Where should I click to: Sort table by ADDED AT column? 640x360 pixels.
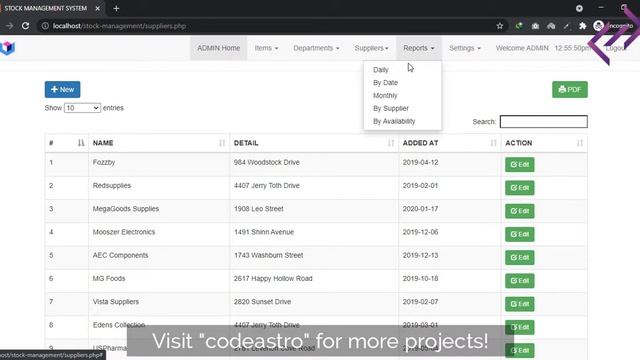click(x=450, y=143)
